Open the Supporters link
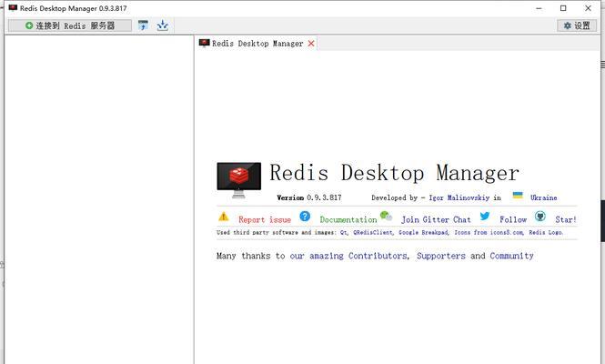605x364 pixels. 441,256
